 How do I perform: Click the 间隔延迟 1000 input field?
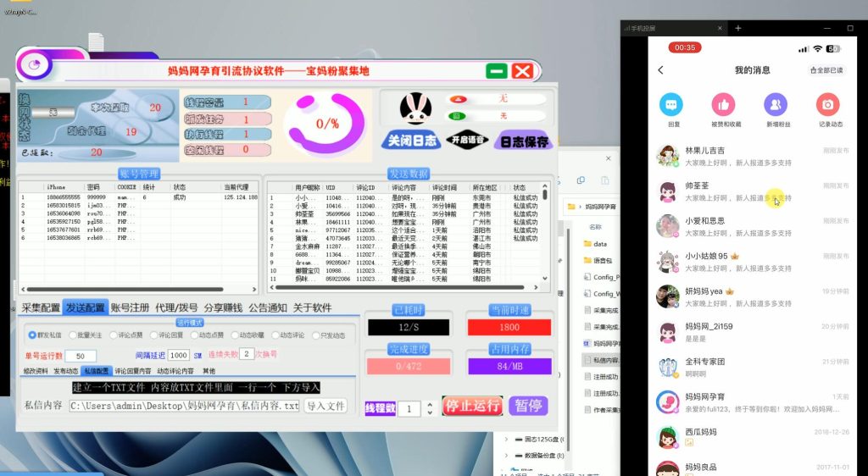click(x=178, y=356)
